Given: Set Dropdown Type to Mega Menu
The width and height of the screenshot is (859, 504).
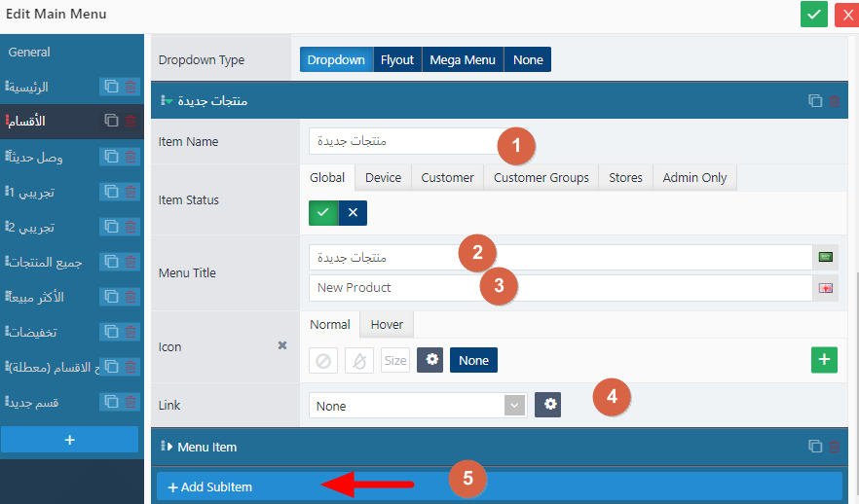Looking at the screenshot, I should [463, 59].
